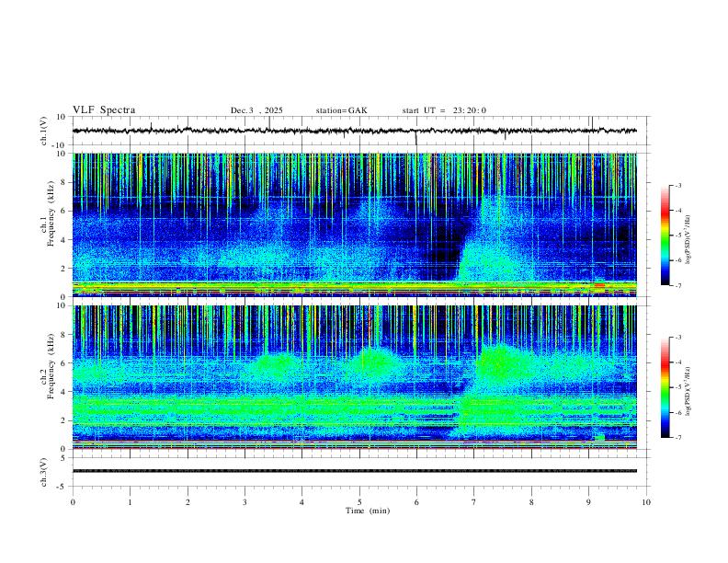Viewport: 728px width, 563px height.
Task: Click the "1" tick on the time axis
Action: tap(130, 502)
